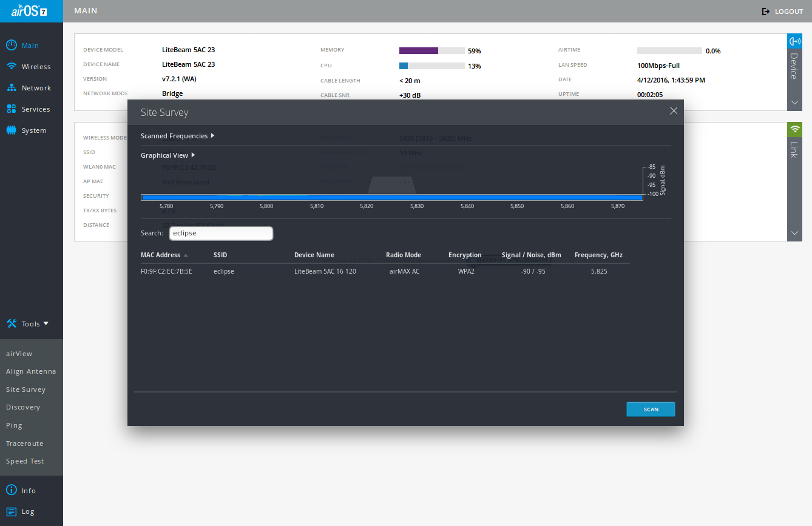The image size is (812, 526).
Task: Sort by the Radio Mode column header
Action: coord(404,255)
